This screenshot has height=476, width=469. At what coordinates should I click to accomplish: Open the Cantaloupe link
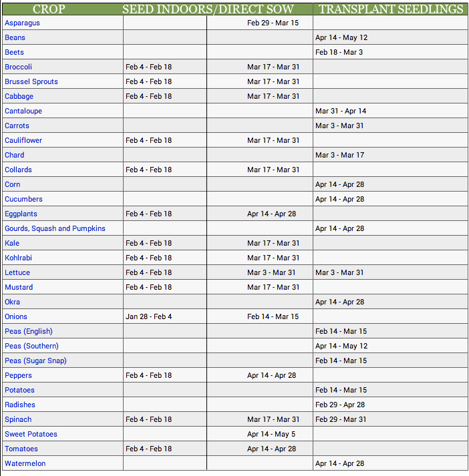click(x=23, y=111)
